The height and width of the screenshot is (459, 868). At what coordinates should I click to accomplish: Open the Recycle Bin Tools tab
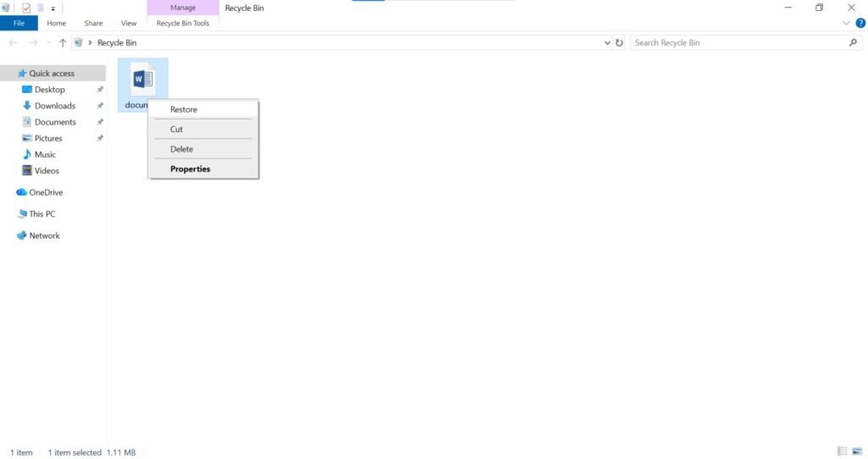point(182,24)
